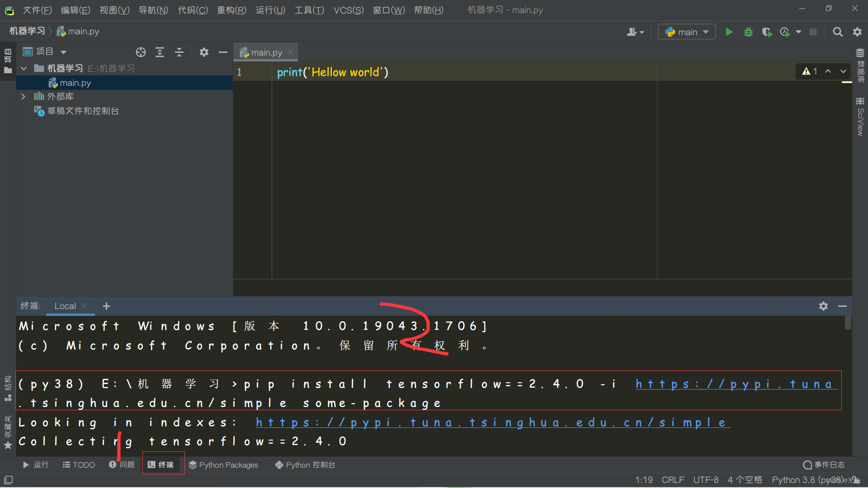Viewport: 868px width, 488px height.
Task: Expand all items in project tree
Action: 160,52
